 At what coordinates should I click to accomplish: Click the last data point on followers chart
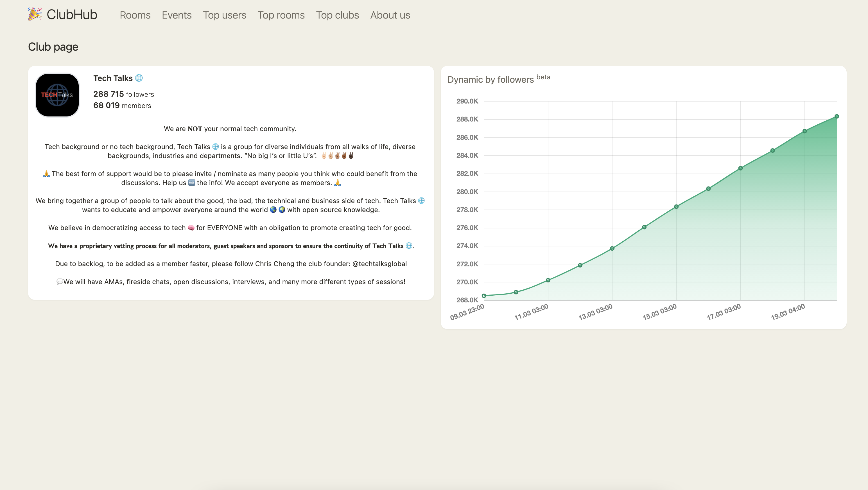(837, 116)
